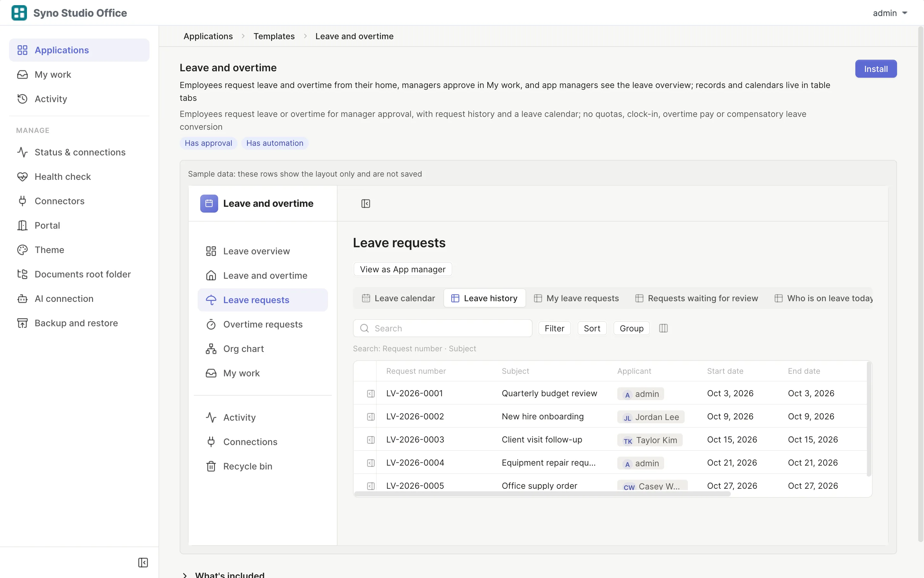Open Org chart in the preview sidebar
Image resolution: width=924 pixels, height=578 pixels.
click(262, 349)
